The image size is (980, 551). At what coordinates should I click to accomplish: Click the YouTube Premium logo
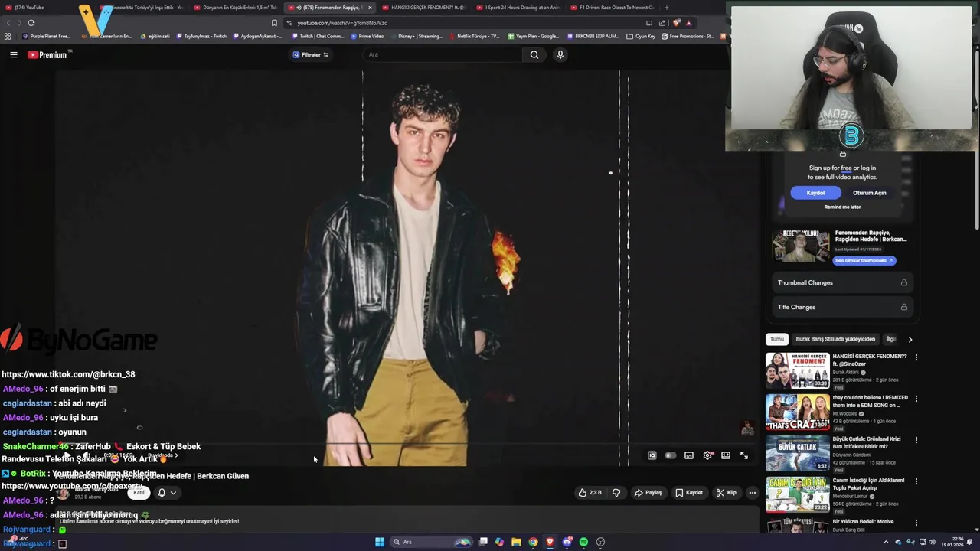[47, 54]
